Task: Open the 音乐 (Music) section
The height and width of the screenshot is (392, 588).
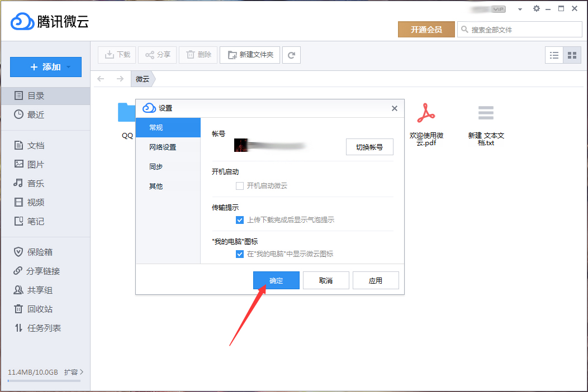Action: [x=31, y=183]
